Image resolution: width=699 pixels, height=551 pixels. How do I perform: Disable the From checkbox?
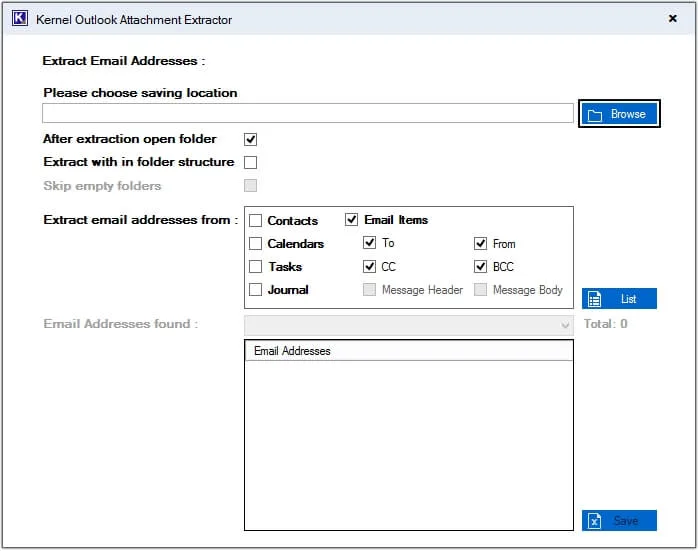(481, 244)
